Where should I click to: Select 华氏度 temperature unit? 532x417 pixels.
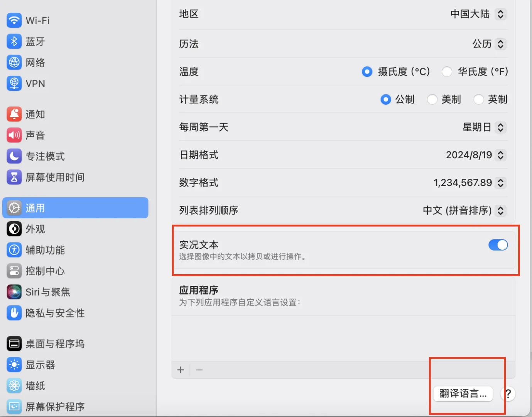tap(447, 71)
